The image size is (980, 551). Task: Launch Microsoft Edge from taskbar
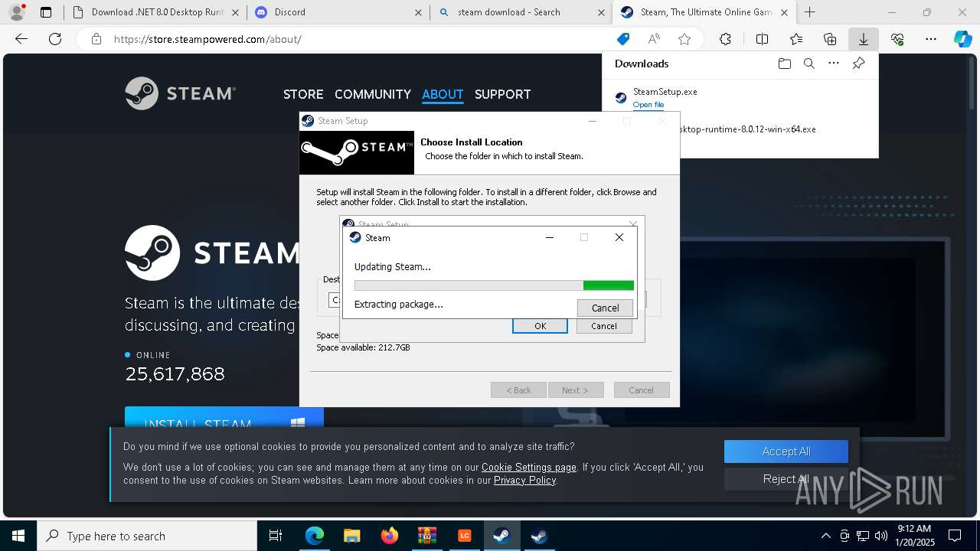click(x=315, y=536)
